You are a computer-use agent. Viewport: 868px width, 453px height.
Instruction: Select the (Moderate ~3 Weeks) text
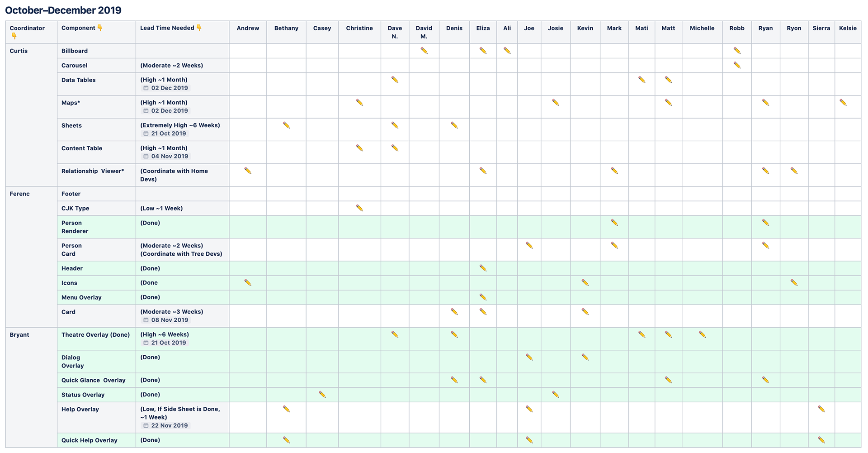[x=172, y=312]
